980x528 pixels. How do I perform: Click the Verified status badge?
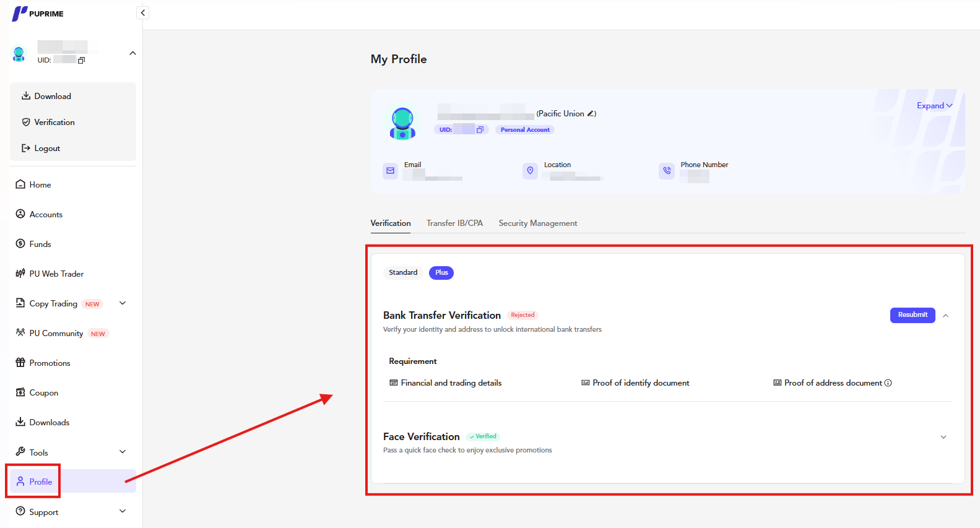coord(483,436)
